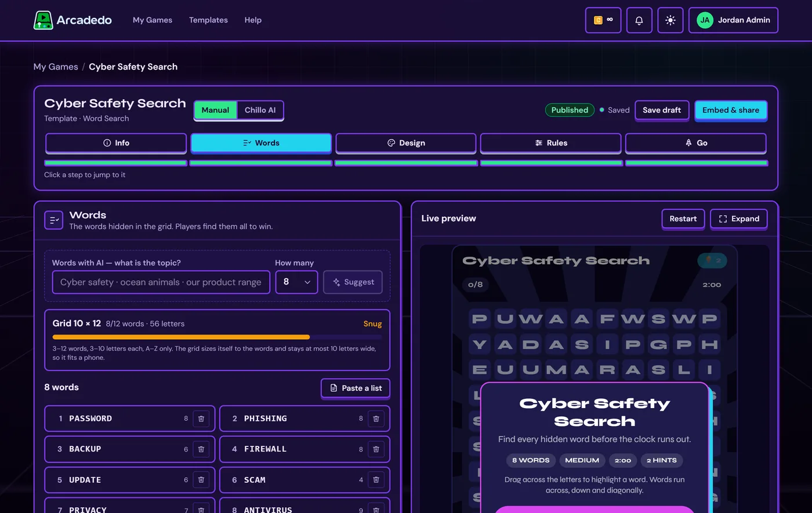
Task: Open Templates in top navigation
Action: pyautogui.click(x=208, y=20)
